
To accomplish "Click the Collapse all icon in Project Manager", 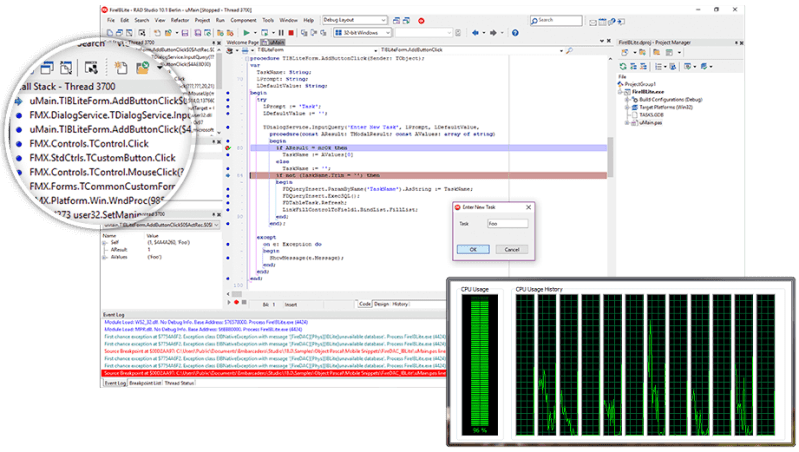I will pos(643,66).
